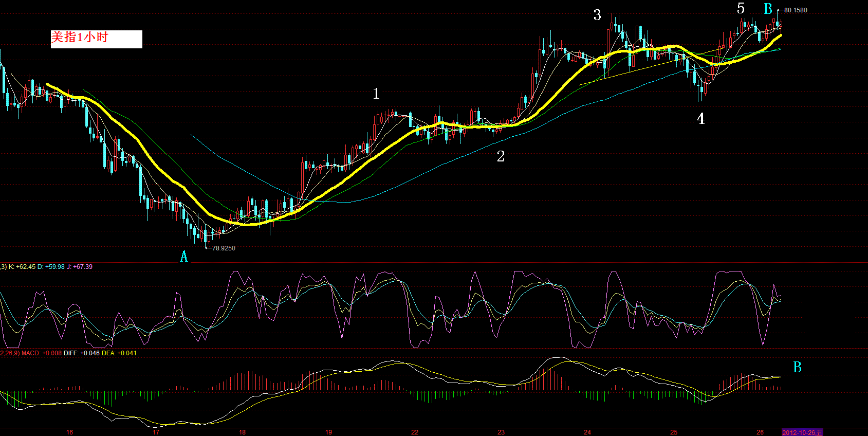Image resolution: width=868 pixels, height=436 pixels.
Task: Click wave label 5 on the price chart
Action: tap(741, 9)
